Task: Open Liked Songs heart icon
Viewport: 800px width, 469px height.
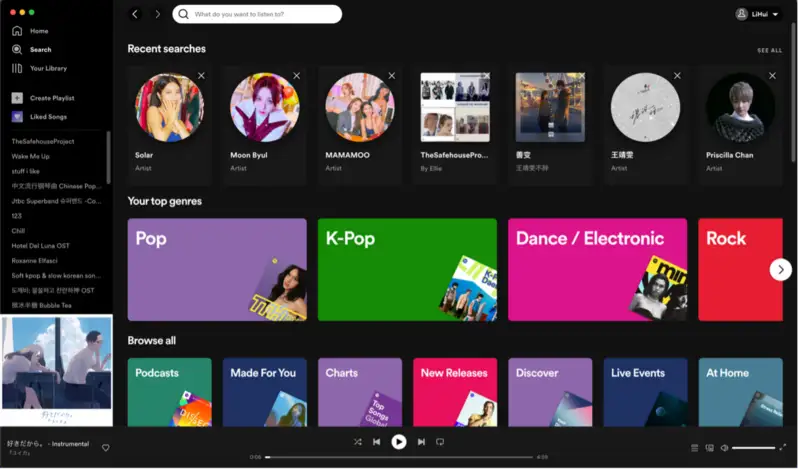Action: (17, 117)
